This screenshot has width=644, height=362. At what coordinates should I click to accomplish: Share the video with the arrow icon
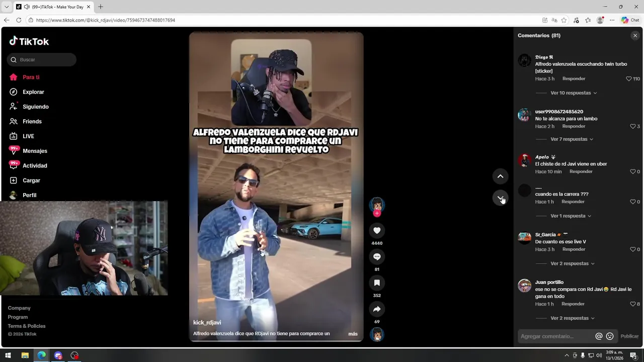coord(377,309)
